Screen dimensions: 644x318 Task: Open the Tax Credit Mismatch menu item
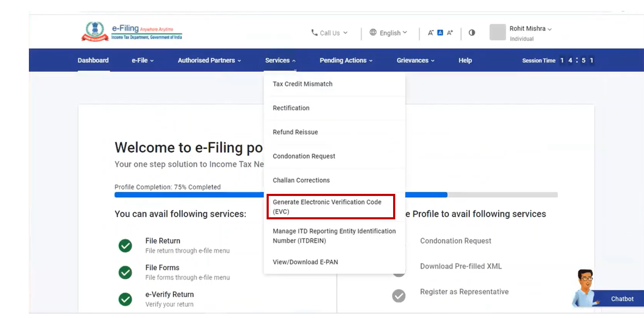pos(302,84)
